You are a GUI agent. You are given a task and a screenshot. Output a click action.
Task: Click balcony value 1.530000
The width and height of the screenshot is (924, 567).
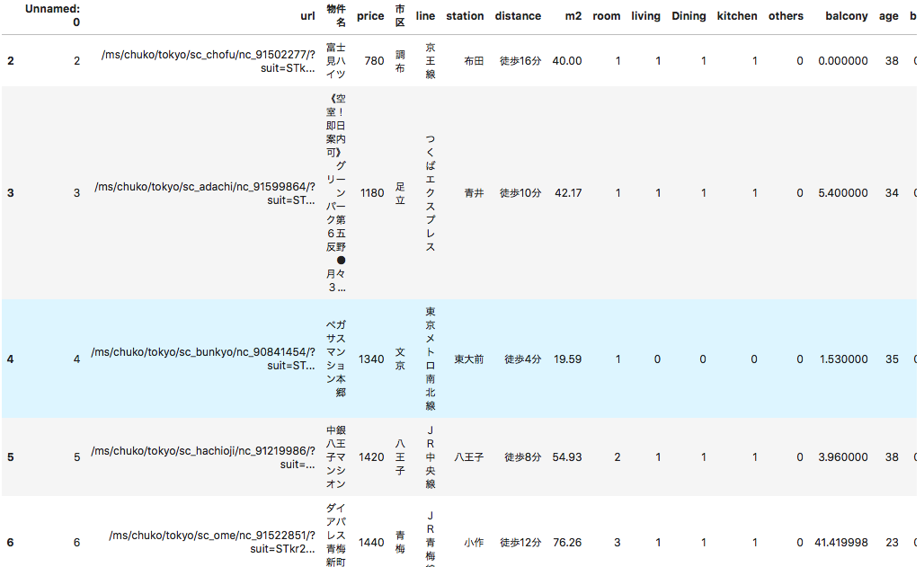pos(844,359)
